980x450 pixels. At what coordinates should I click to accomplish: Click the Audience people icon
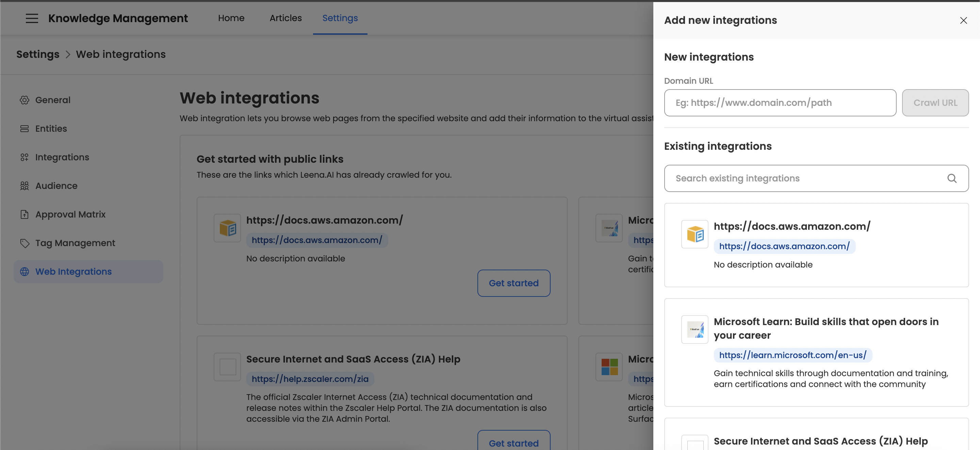coord(24,186)
